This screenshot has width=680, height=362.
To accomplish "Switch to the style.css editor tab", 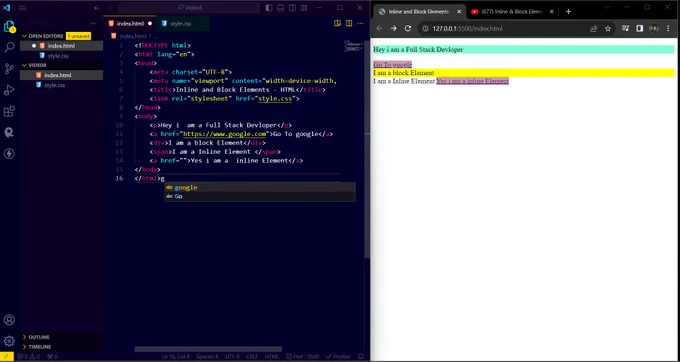I will tap(181, 23).
